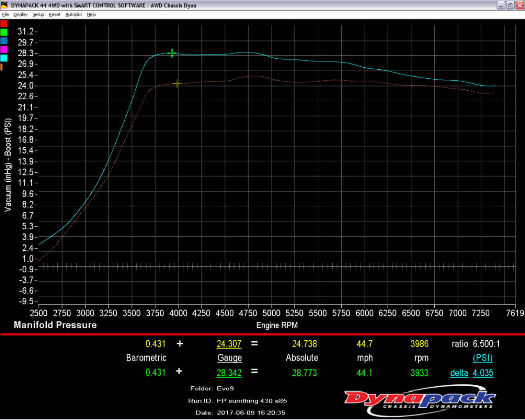Select the green run color swatch

4,32
